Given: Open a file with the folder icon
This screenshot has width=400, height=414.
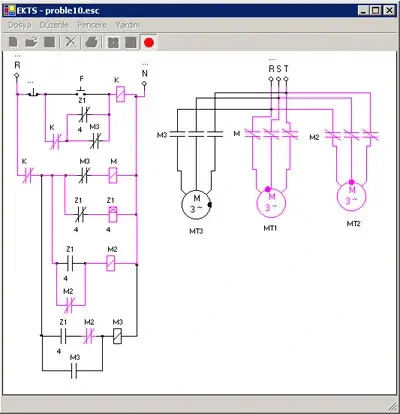Looking at the screenshot, I should click(x=32, y=42).
